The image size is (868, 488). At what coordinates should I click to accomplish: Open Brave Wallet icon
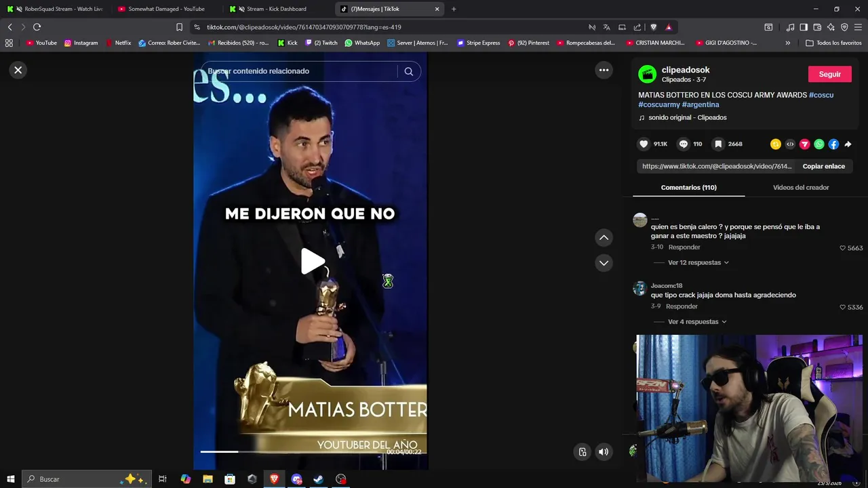(817, 27)
